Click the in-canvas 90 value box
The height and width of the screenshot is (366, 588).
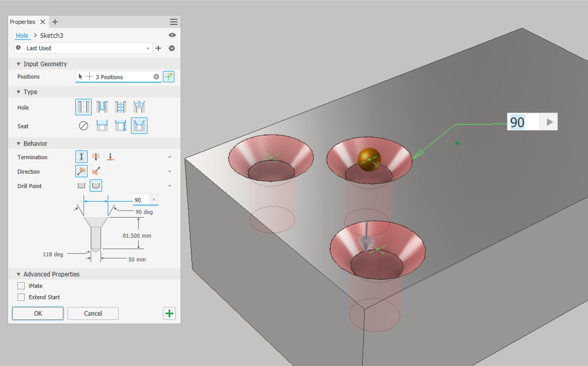pos(523,122)
